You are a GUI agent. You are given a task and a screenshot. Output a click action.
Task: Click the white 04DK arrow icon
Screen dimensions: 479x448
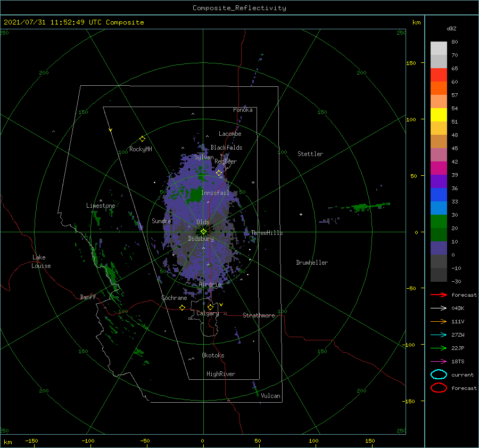(439, 308)
